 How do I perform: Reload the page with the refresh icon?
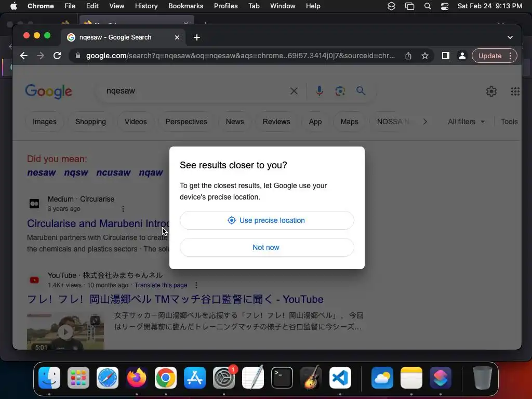[57, 56]
